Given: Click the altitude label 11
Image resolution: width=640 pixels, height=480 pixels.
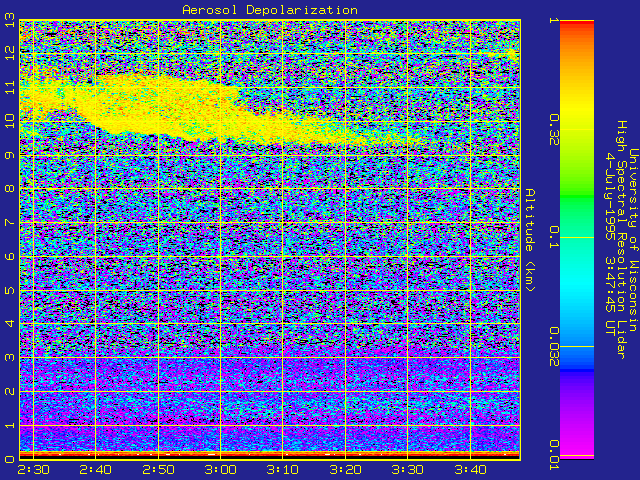Looking at the screenshot, I should click(x=10, y=87).
